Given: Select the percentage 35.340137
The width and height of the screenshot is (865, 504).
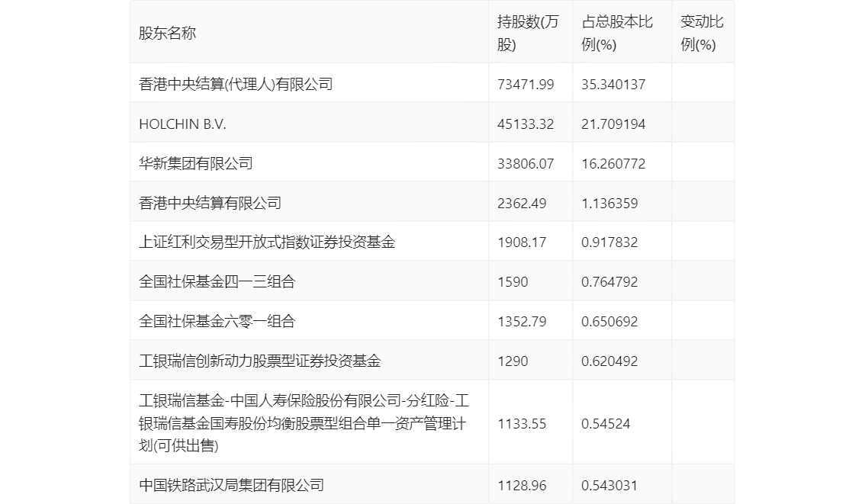Looking at the screenshot, I should tap(613, 85).
